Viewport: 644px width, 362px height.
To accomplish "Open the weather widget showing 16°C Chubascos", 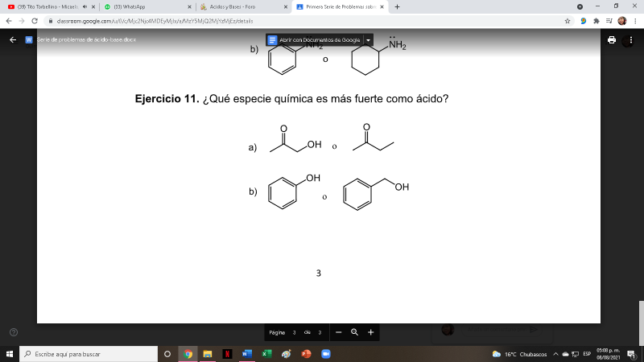I will click(519, 354).
